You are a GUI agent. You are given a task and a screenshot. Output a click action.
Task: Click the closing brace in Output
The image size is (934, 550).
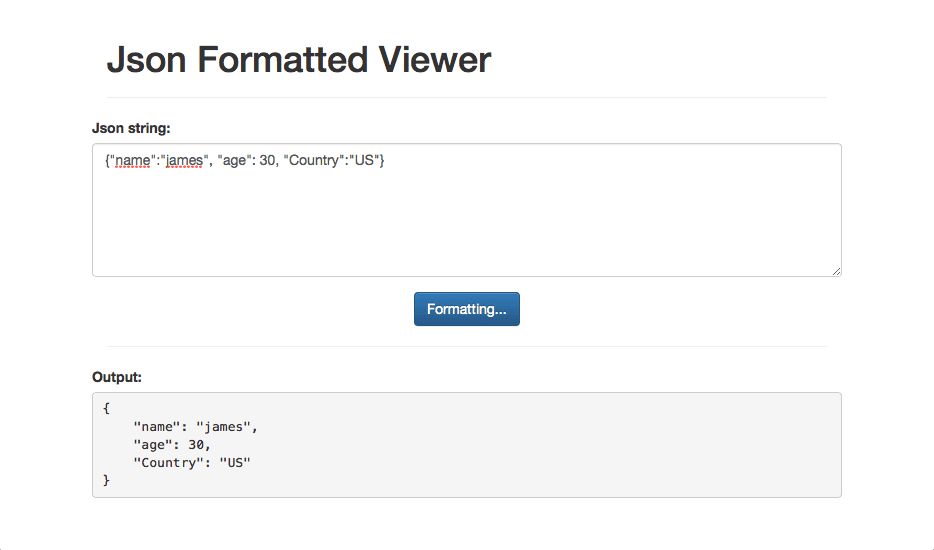tap(106, 481)
